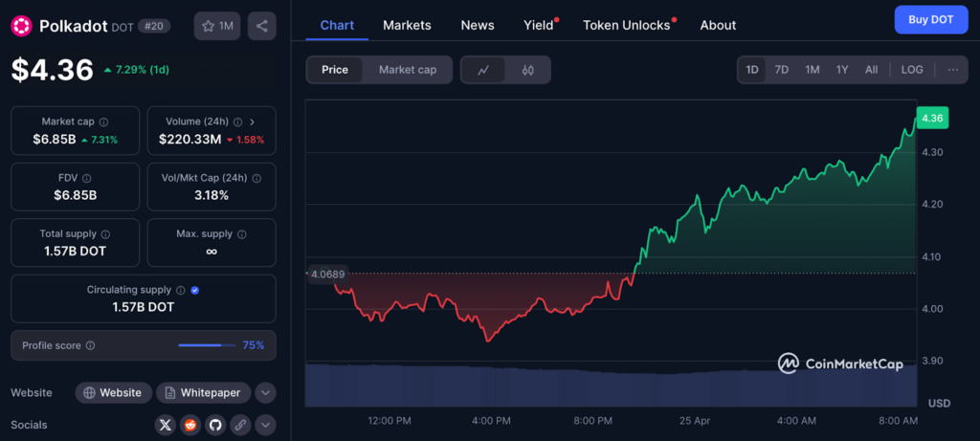This screenshot has height=441, width=980.
Task: Open the Whitepaper link
Action: [x=204, y=393]
